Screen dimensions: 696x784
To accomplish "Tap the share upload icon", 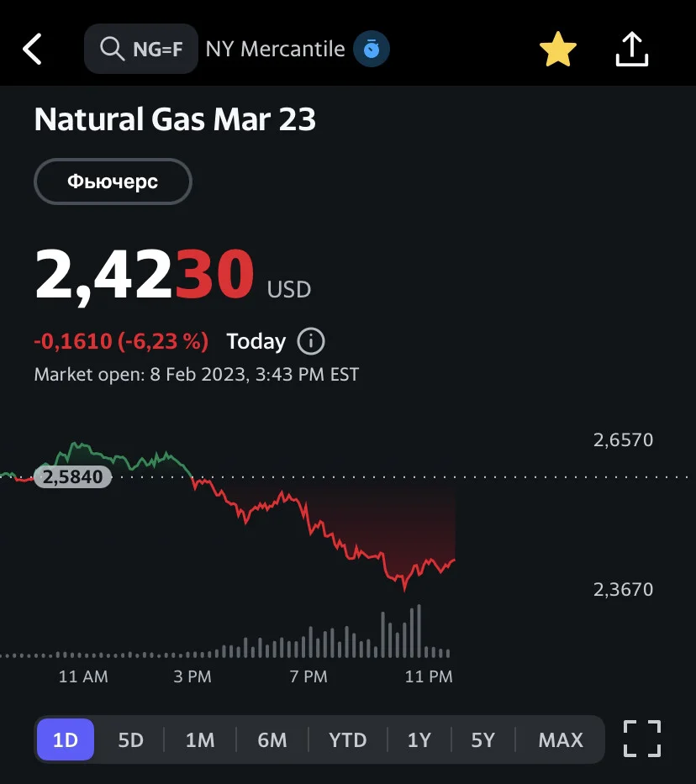I will click(632, 49).
